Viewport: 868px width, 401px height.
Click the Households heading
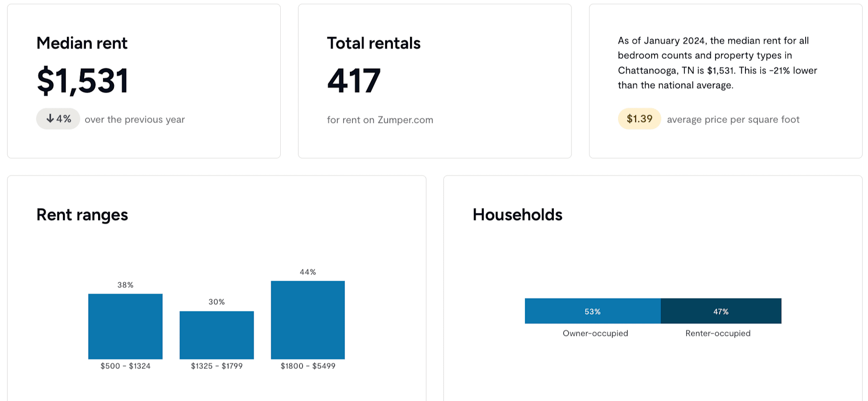point(518,215)
